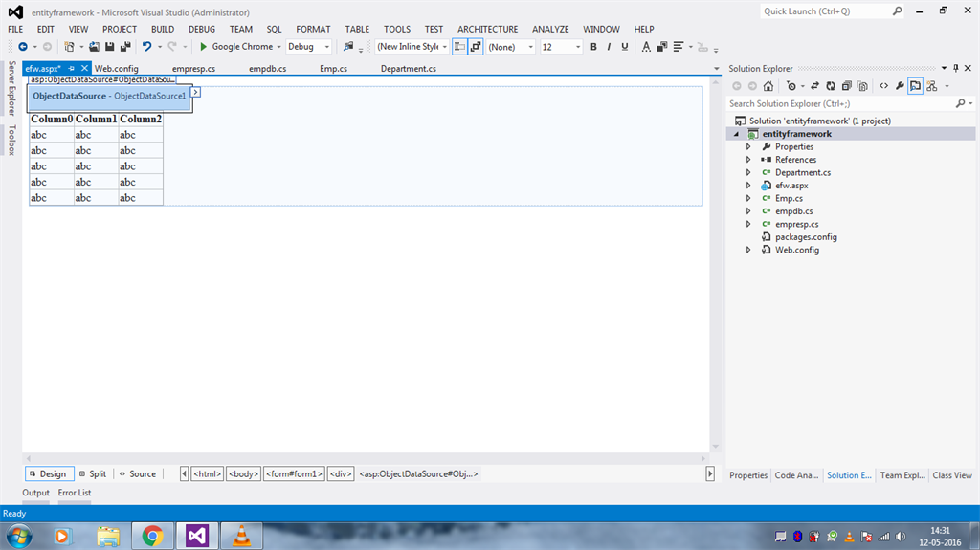Switch to the Team Explorer panel tab
980x550 pixels.
point(902,475)
